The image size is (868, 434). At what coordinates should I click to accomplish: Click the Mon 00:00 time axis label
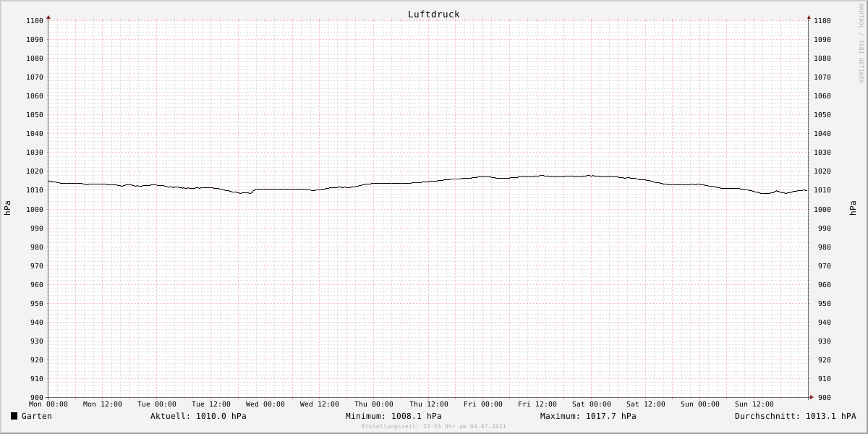tap(48, 404)
